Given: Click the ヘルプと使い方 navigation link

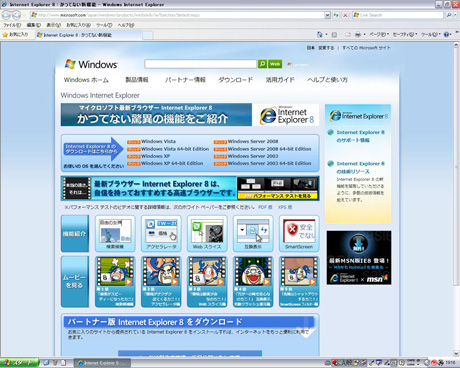Looking at the screenshot, I should (327, 80).
